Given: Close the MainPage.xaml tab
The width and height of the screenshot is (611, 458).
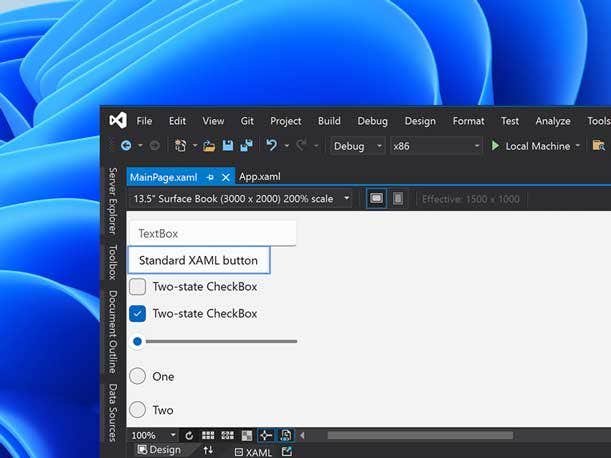Looking at the screenshot, I should [x=226, y=177].
